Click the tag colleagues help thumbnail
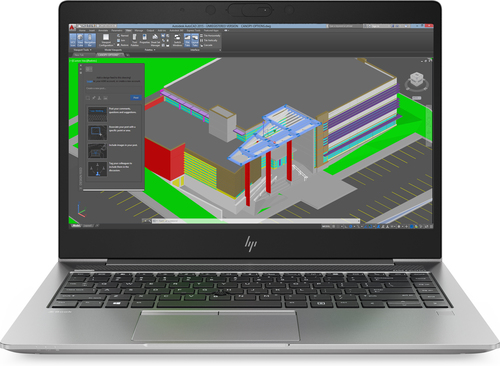500x366 pixels. [x=97, y=169]
